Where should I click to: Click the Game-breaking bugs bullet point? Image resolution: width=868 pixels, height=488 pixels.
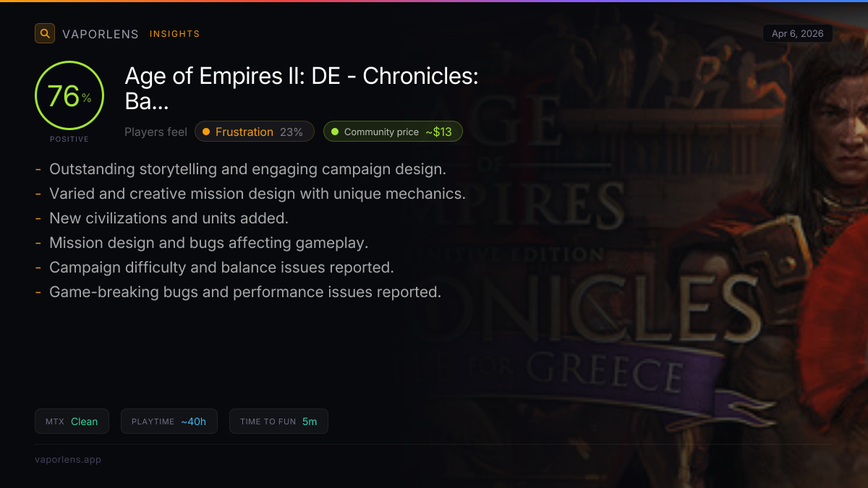tap(244, 292)
